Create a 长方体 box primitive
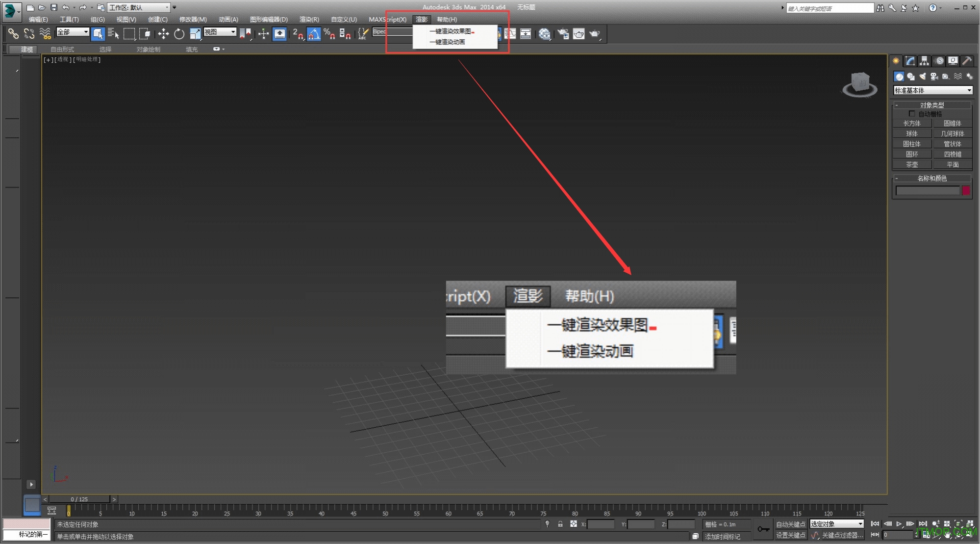 click(912, 124)
